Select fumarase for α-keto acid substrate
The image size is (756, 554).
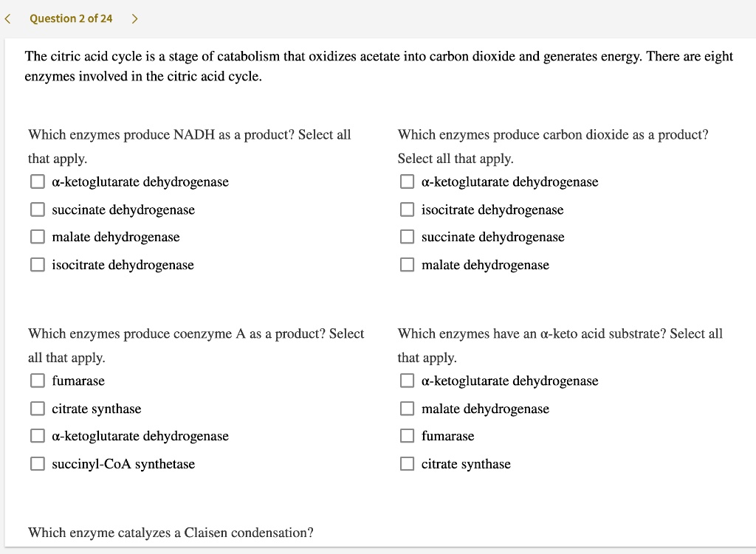click(x=407, y=435)
